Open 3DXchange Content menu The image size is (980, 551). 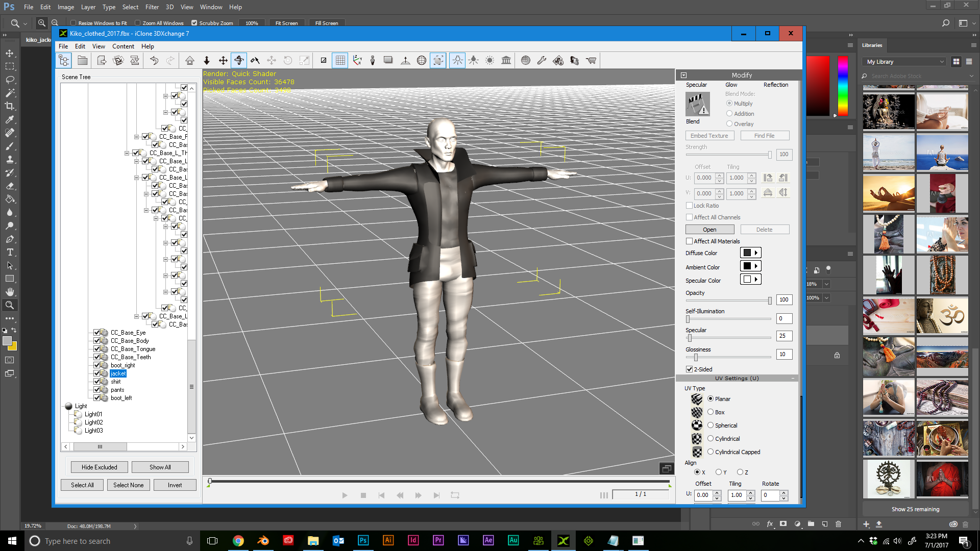pyautogui.click(x=123, y=46)
